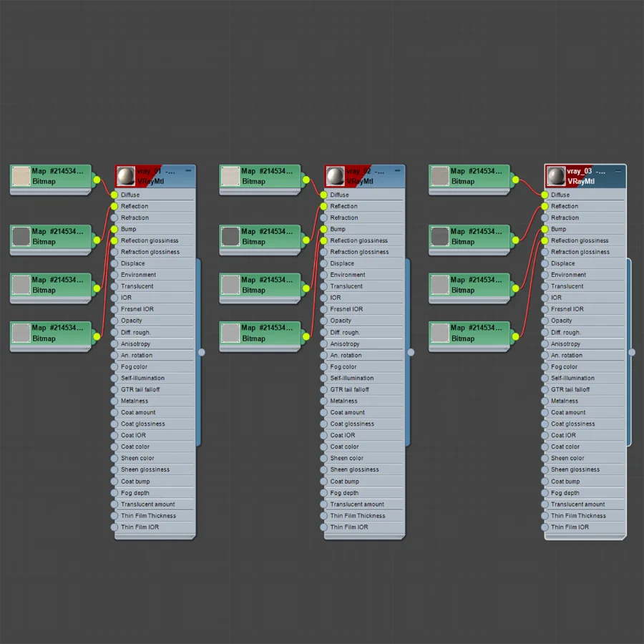
Task: Collapse the vray_01 node with the minus button
Action: [x=188, y=170]
